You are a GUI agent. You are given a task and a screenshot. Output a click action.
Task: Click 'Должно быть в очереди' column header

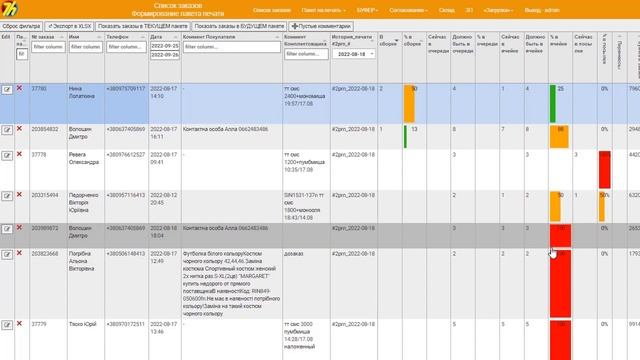point(463,44)
